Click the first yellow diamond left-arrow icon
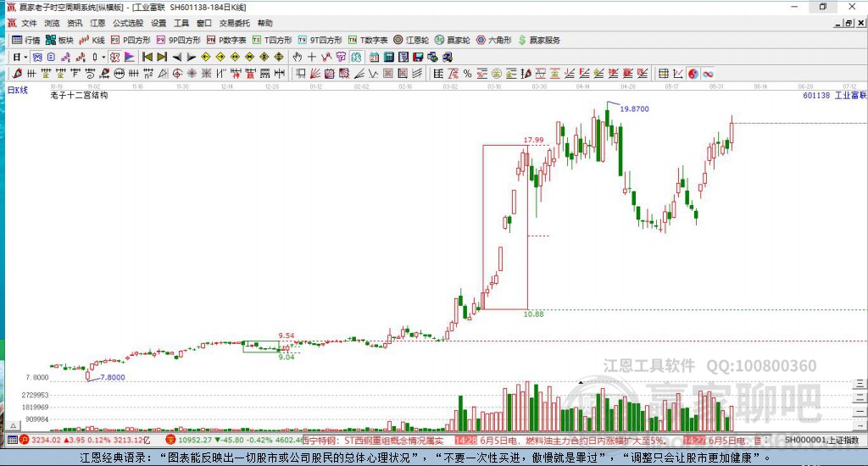 click(x=206, y=57)
